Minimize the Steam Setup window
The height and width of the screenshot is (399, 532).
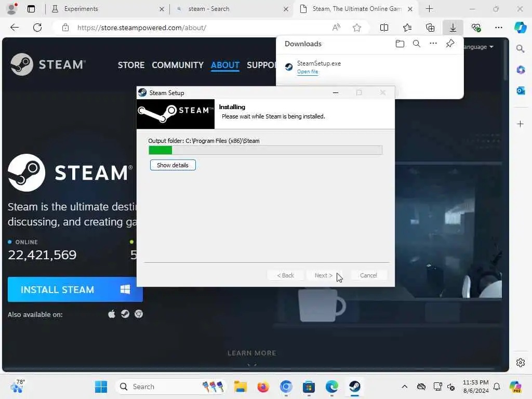click(336, 92)
